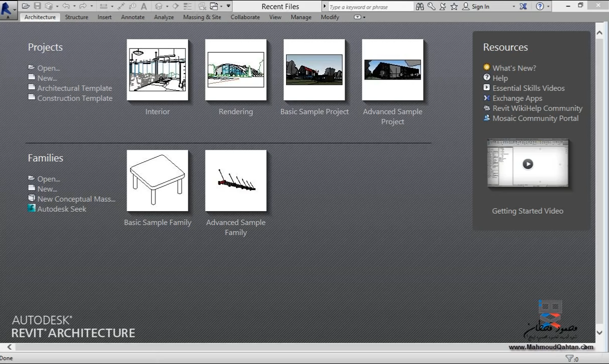Open the Basic Sample Project thumbnail
The height and width of the screenshot is (364, 609).
point(314,70)
